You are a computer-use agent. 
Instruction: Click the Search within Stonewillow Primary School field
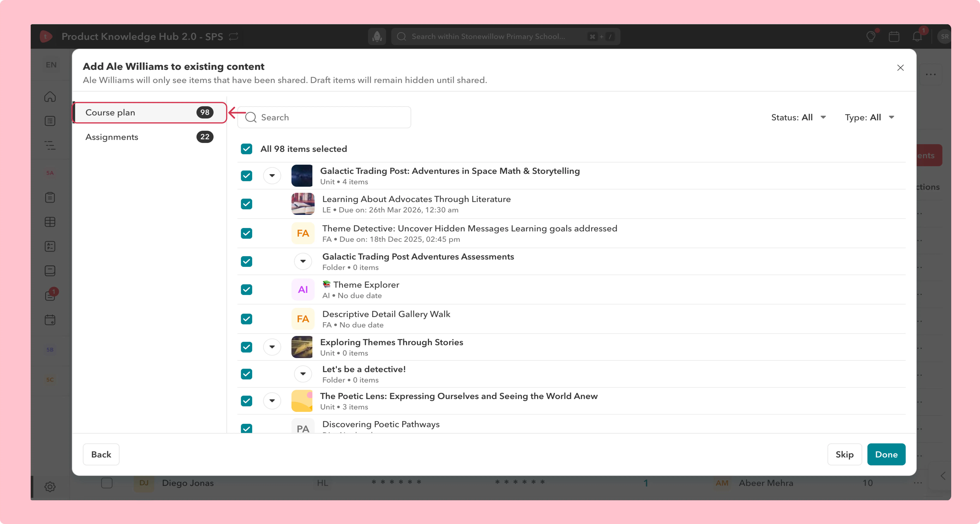click(506, 37)
